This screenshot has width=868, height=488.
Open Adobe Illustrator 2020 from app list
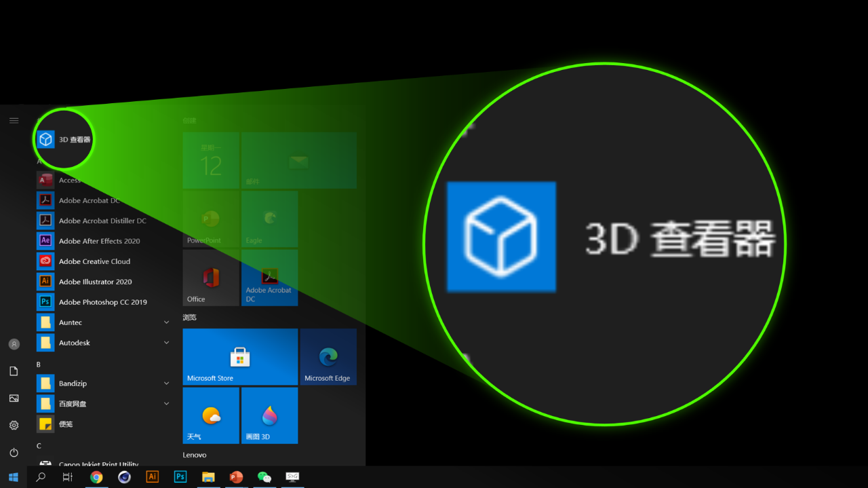(x=104, y=282)
